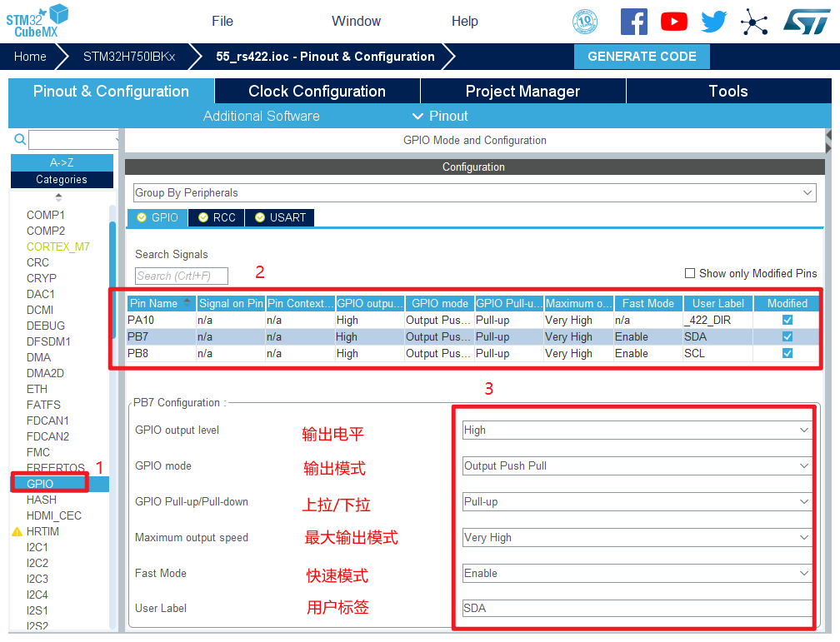Click the GENERATE CODE button
840x642 pixels.
click(x=642, y=57)
